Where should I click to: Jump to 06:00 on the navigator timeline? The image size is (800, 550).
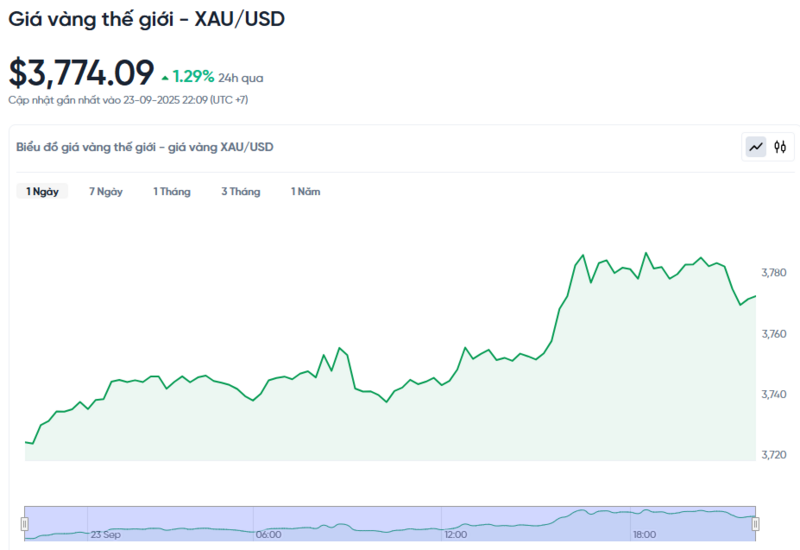(268, 535)
